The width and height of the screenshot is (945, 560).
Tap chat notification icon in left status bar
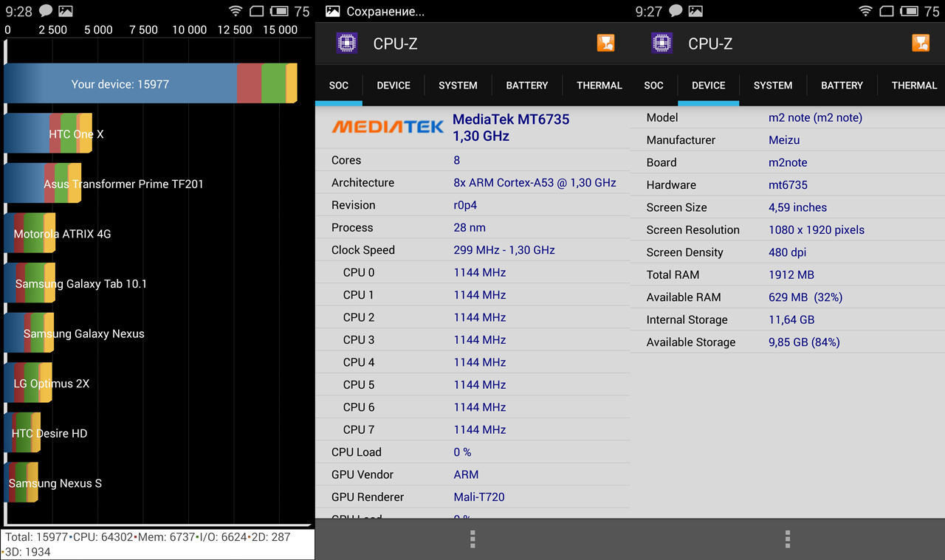46,11
